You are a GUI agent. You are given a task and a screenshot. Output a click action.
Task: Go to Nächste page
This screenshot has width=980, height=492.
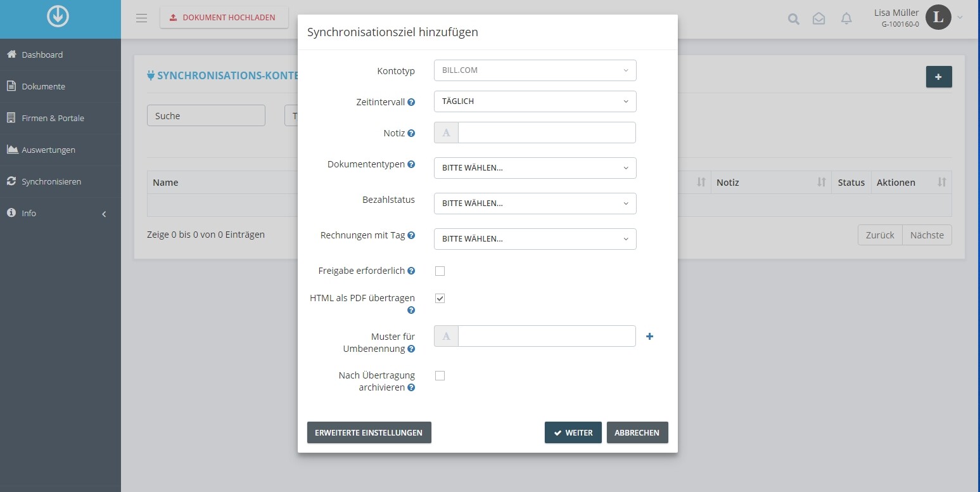[x=927, y=235]
